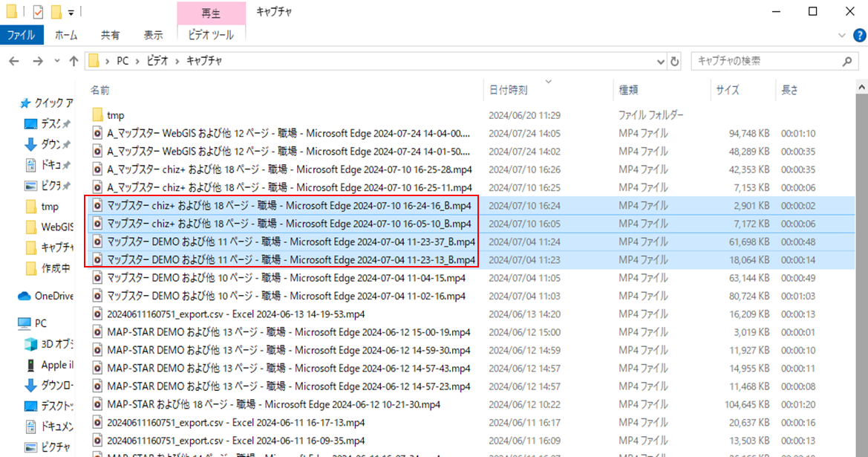Open the recent locations dropdown beside the forward arrow
Viewport: 868px width, 457px height.
[x=56, y=61]
